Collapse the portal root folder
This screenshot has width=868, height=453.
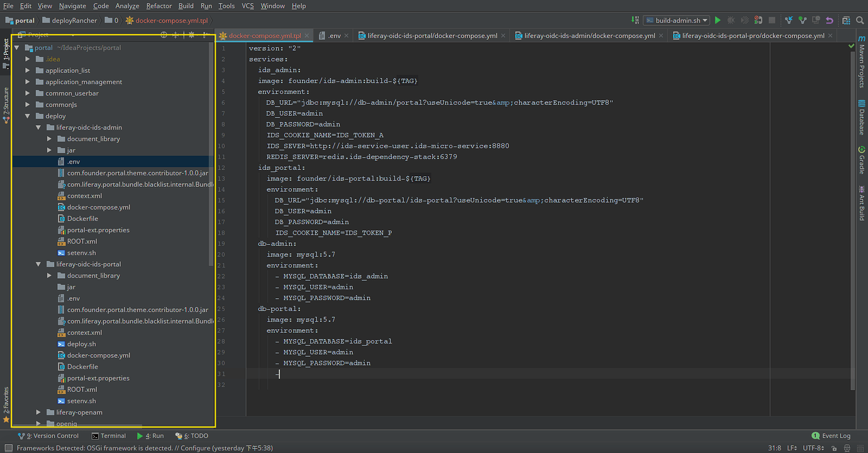(16, 48)
